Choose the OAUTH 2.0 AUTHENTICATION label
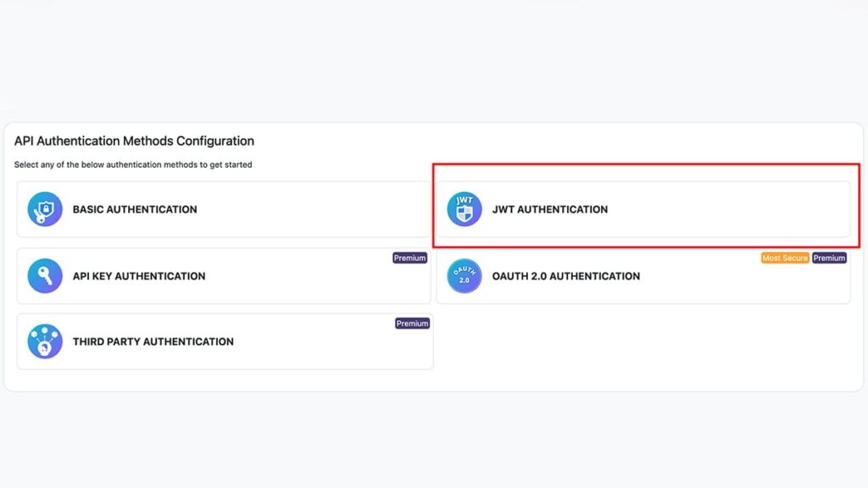The image size is (868, 488). pyautogui.click(x=565, y=276)
